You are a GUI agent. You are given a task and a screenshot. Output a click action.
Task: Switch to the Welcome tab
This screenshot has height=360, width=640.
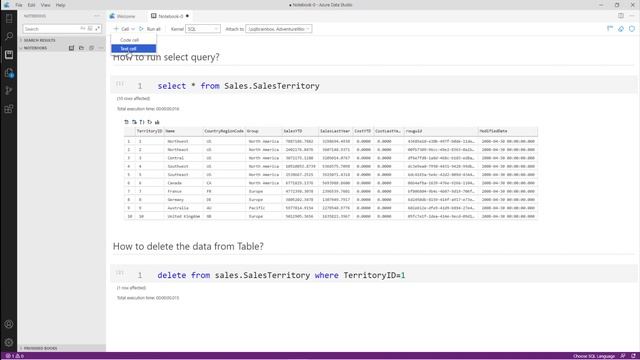(126, 16)
